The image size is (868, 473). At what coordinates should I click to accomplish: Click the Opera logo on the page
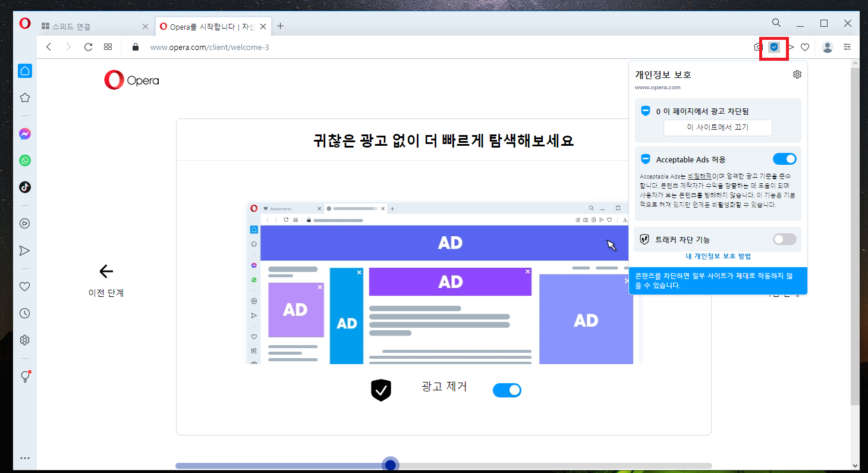[x=131, y=80]
